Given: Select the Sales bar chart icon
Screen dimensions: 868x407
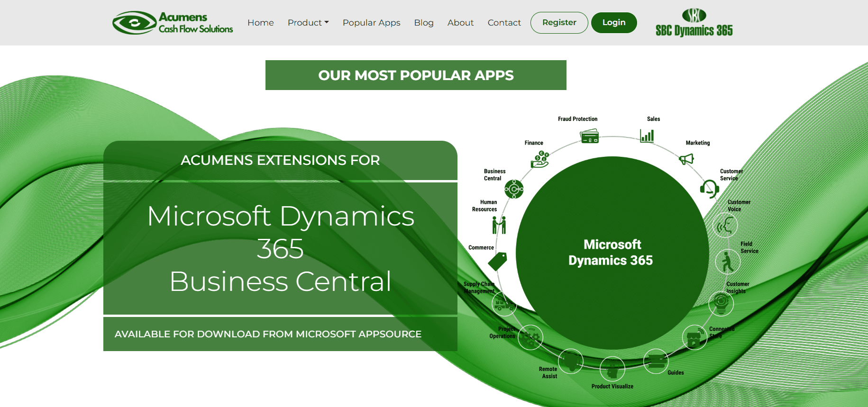Looking at the screenshot, I should pos(647,136).
